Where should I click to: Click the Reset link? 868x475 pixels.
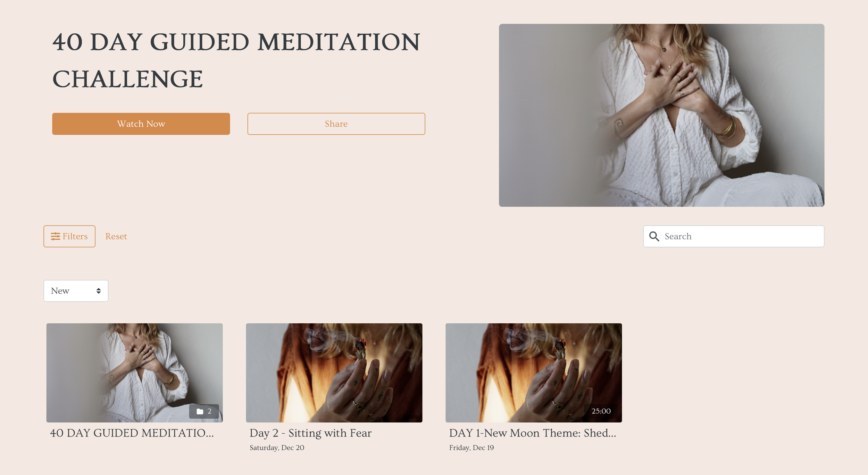pyautogui.click(x=116, y=236)
